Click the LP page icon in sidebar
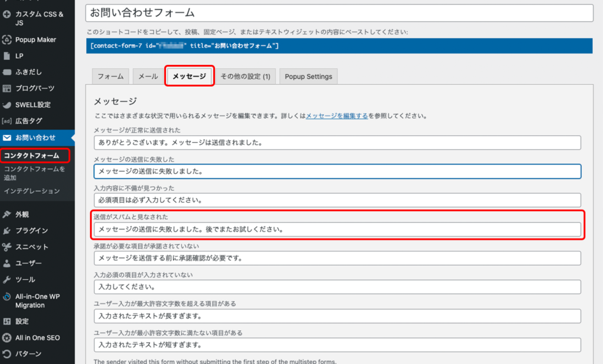 click(x=7, y=57)
